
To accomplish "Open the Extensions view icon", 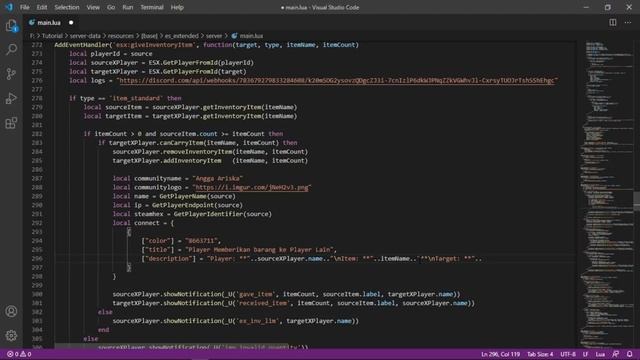I will point(11,123).
